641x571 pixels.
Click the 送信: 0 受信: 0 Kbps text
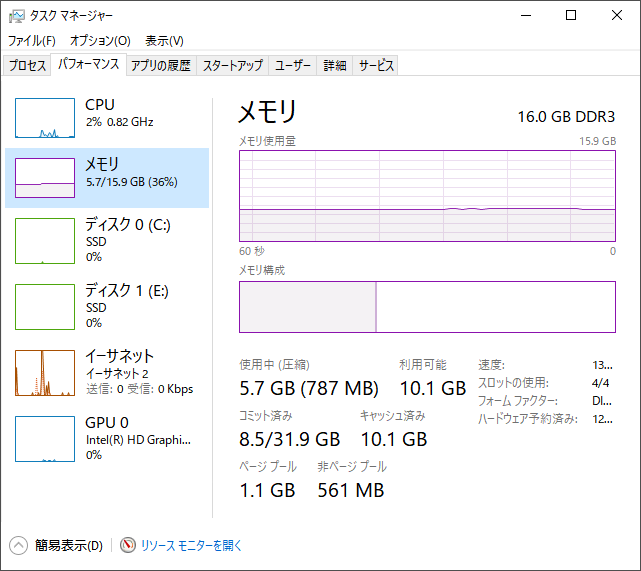139,389
